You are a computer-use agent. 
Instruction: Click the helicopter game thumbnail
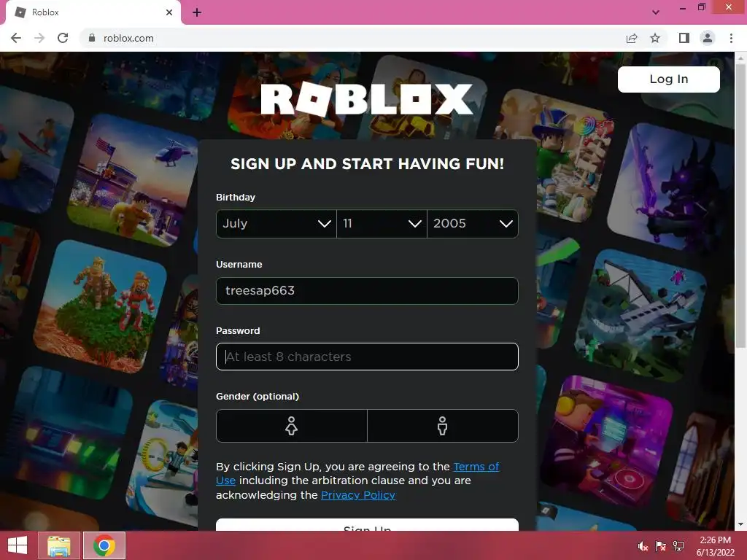pyautogui.click(x=133, y=181)
